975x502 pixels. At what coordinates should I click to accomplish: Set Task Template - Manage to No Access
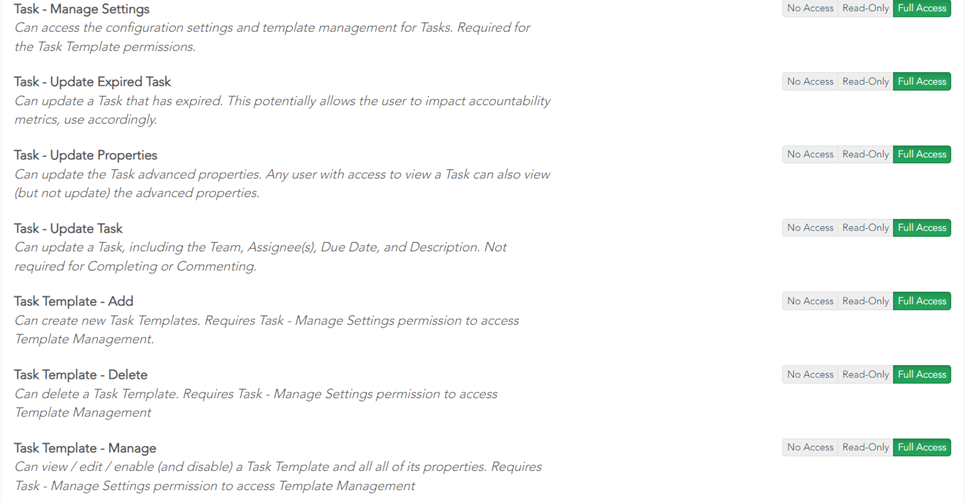tap(810, 447)
